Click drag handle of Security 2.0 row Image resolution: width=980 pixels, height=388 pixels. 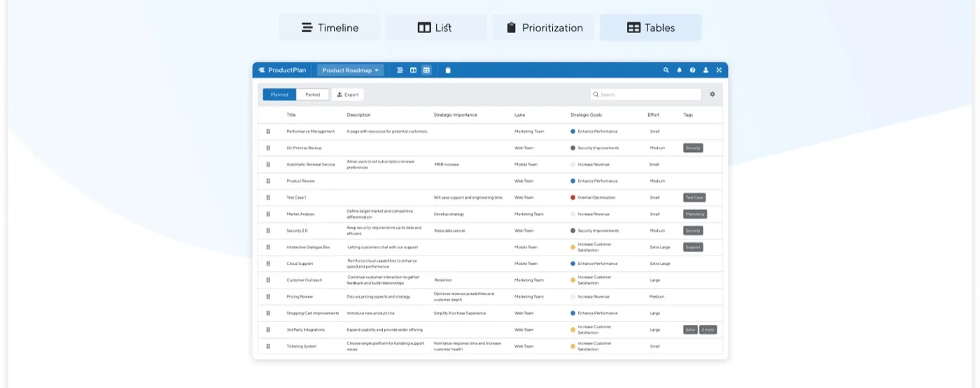[268, 230]
